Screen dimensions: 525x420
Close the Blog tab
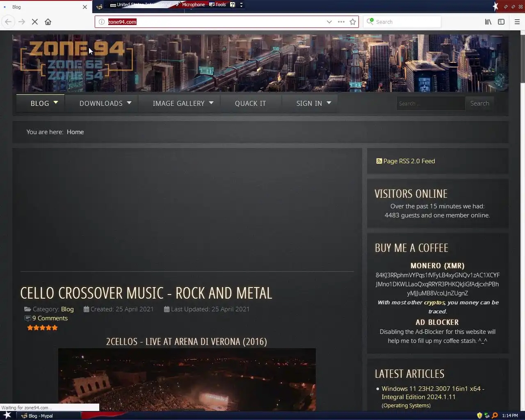tap(85, 7)
